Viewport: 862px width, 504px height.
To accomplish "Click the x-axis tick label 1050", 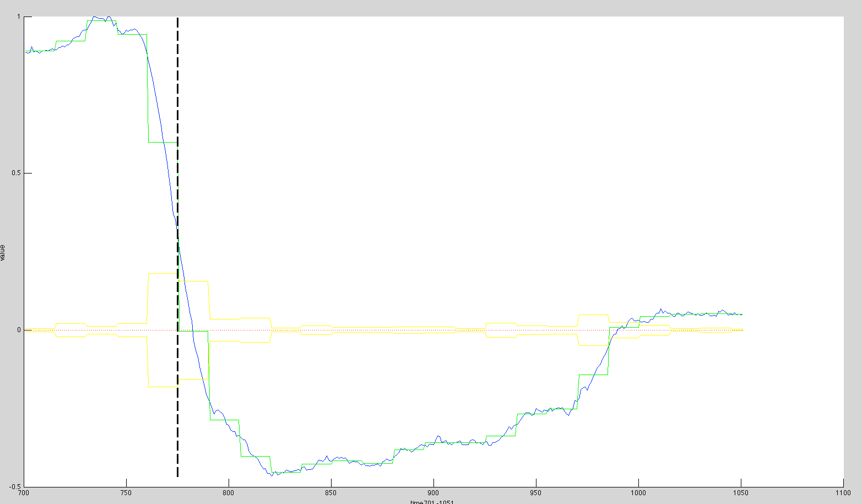I will (x=740, y=493).
